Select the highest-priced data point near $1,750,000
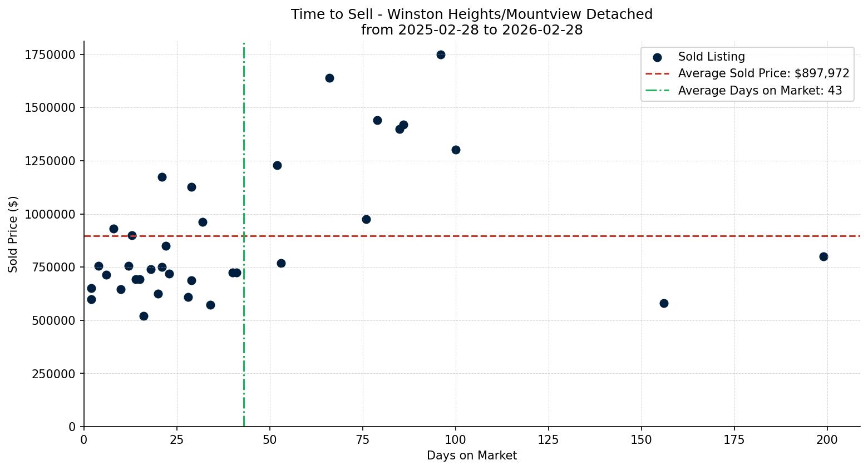The width and height of the screenshot is (868, 470). click(x=440, y=55)
